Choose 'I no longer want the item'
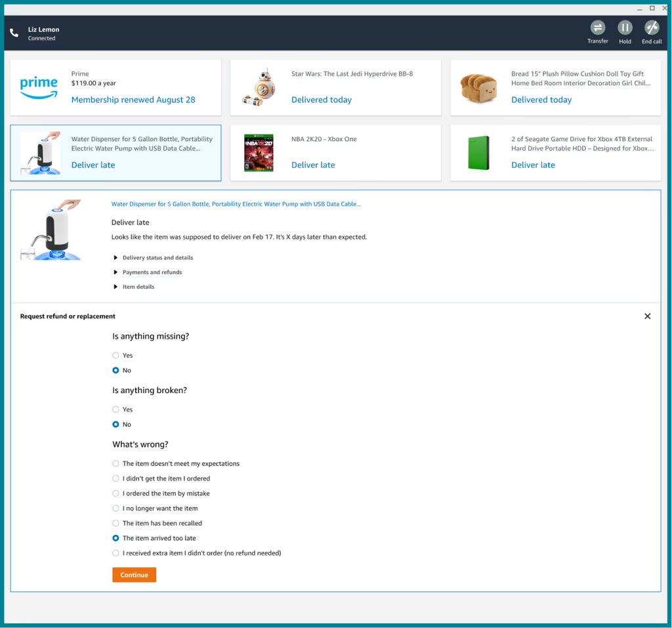672x628 pixels. click(116, 509)
